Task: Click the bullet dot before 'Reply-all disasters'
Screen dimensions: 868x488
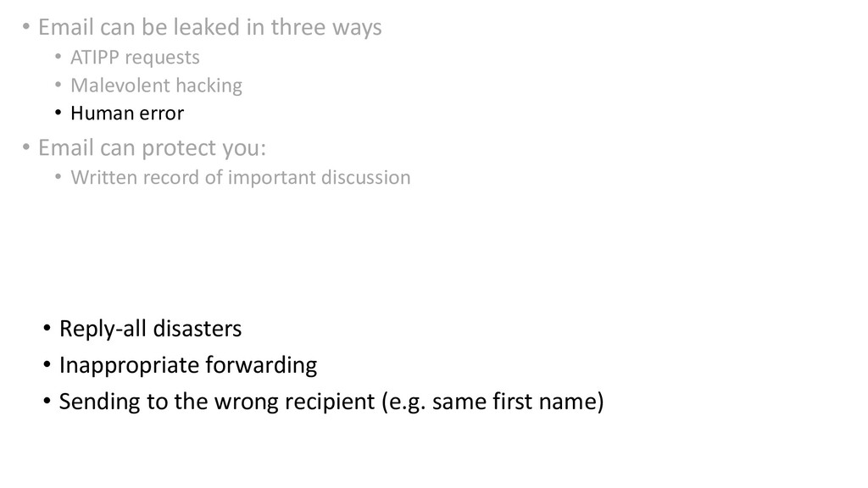Action: [47, 328]
